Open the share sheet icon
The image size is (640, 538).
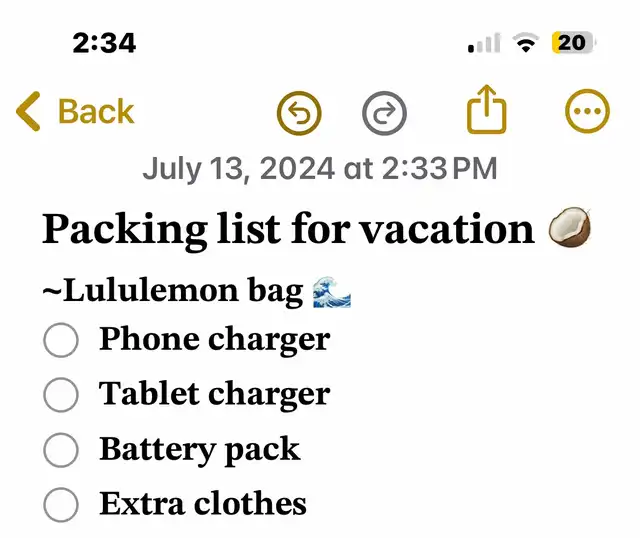[487, 109]
